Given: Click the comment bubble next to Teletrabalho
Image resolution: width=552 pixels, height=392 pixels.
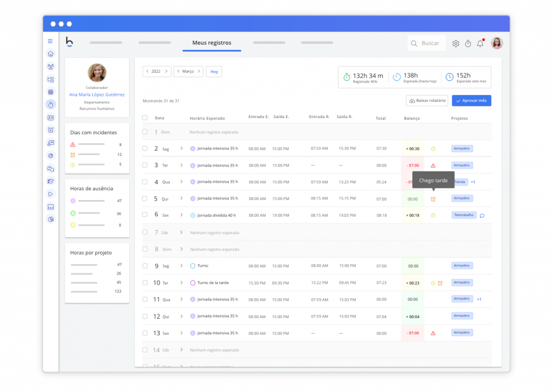Looking at the screenshot, I should click(x=482, y=216).
